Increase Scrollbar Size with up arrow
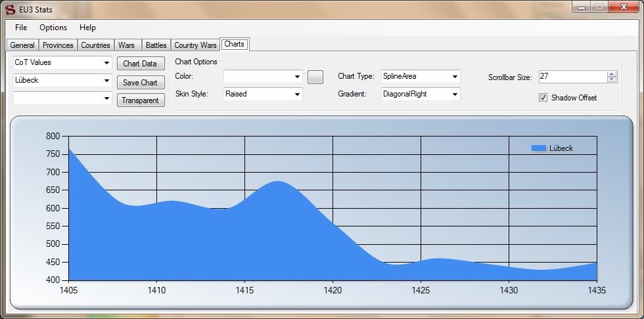The width and height of the screenshot is (644, 319). [x=612, y=74]
